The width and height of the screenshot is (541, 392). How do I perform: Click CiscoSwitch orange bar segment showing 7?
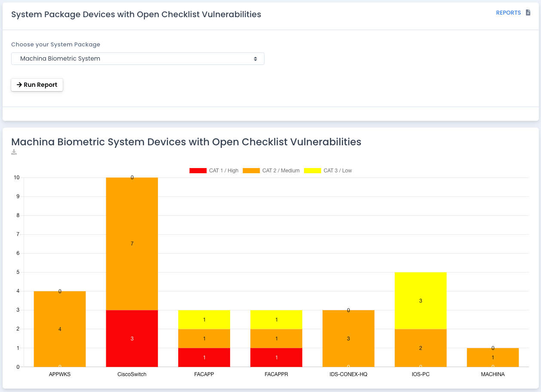coord(132,244)
